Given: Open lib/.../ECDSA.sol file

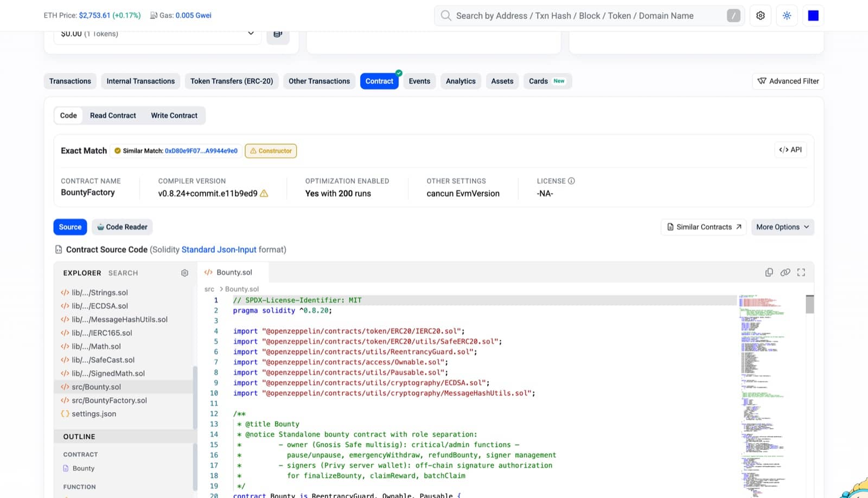Looking at the screenshot, I should coord(100,306).
